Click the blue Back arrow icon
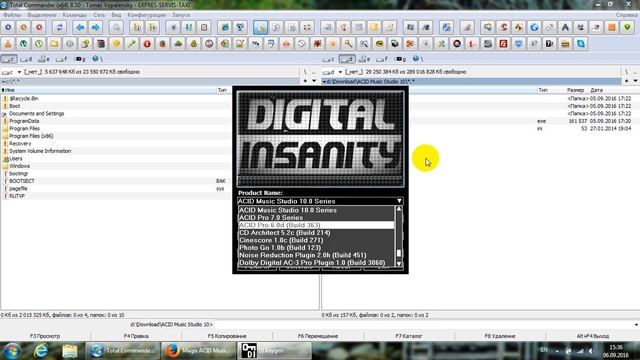 pos(80,27)
